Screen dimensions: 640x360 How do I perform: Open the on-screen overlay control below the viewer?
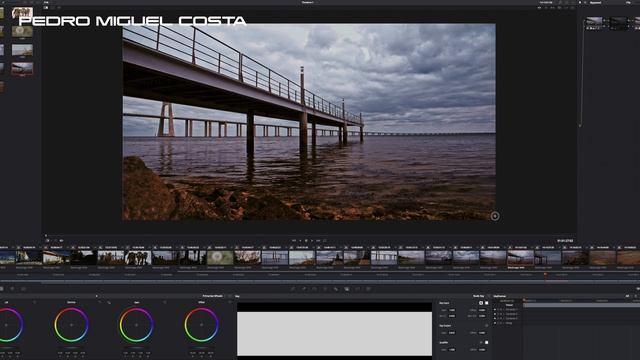47,241
